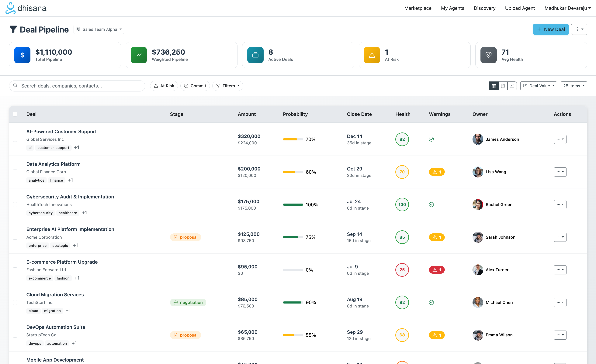Open the 25 items page-size dropdown

pyautogui.click(x=573, y=86)
